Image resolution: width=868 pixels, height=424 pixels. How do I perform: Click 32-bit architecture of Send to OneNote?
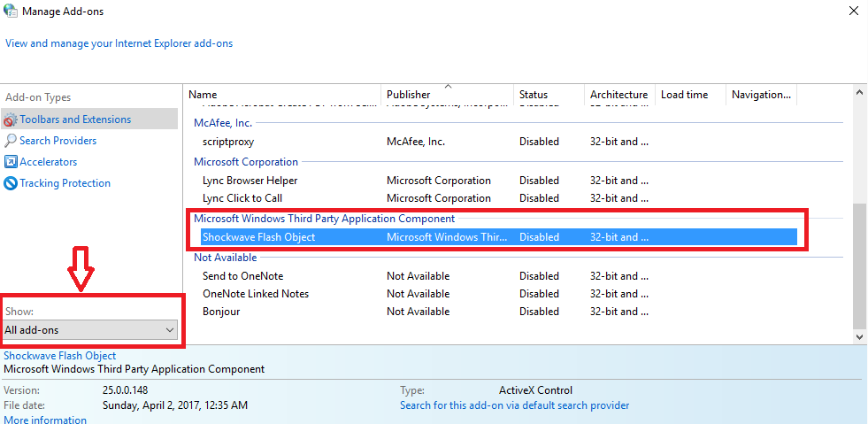(x=619, y=275)
